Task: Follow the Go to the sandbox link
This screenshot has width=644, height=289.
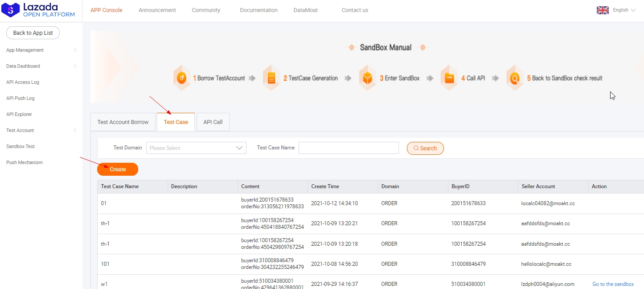Action: pos(613,284)
